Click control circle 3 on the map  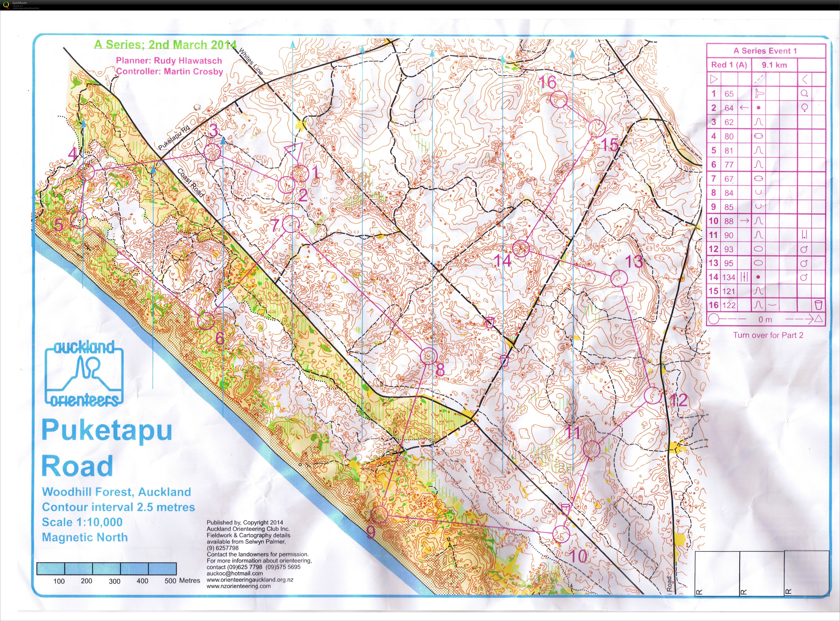(212, 152)
